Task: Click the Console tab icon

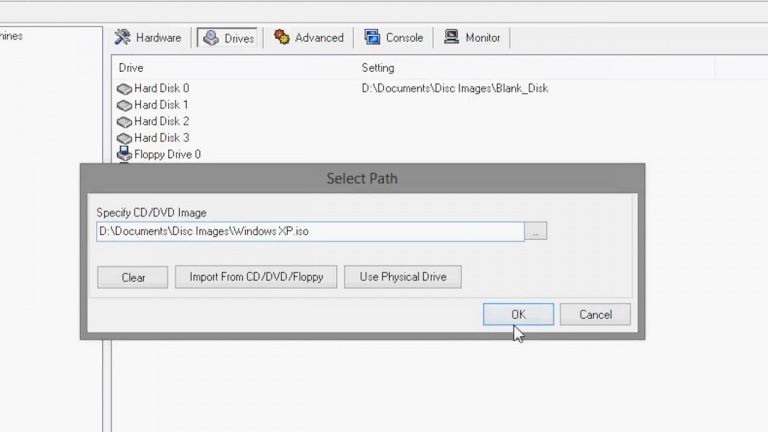Action: pyautogui.click(x=372, y=37)
